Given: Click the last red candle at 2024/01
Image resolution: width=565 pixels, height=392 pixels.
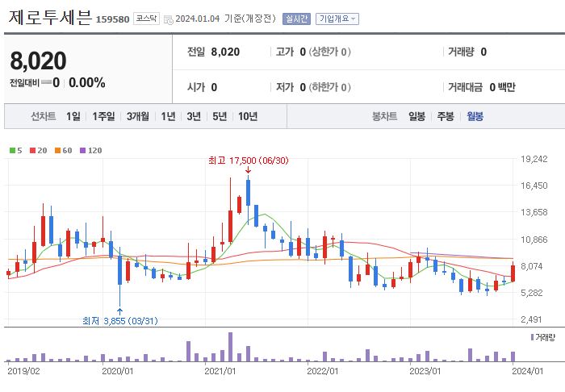Looking at the screenshot, I should 513,273.
